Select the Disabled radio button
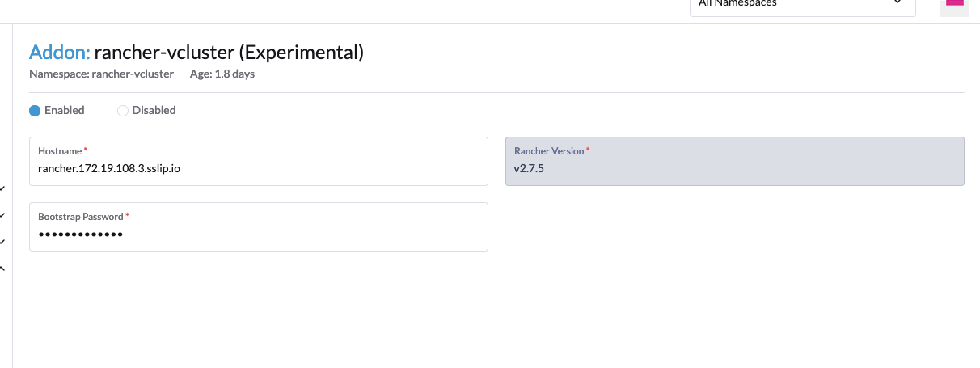Screen dimensions: 980x368 click(123, 111)
